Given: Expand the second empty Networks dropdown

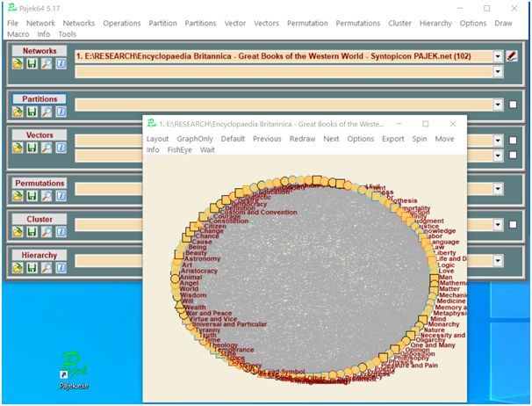Looking at the screenshot, I should [x=498, y=72].
